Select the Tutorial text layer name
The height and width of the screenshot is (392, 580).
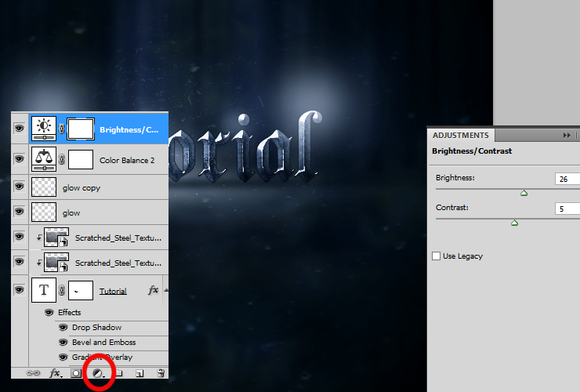113,292
